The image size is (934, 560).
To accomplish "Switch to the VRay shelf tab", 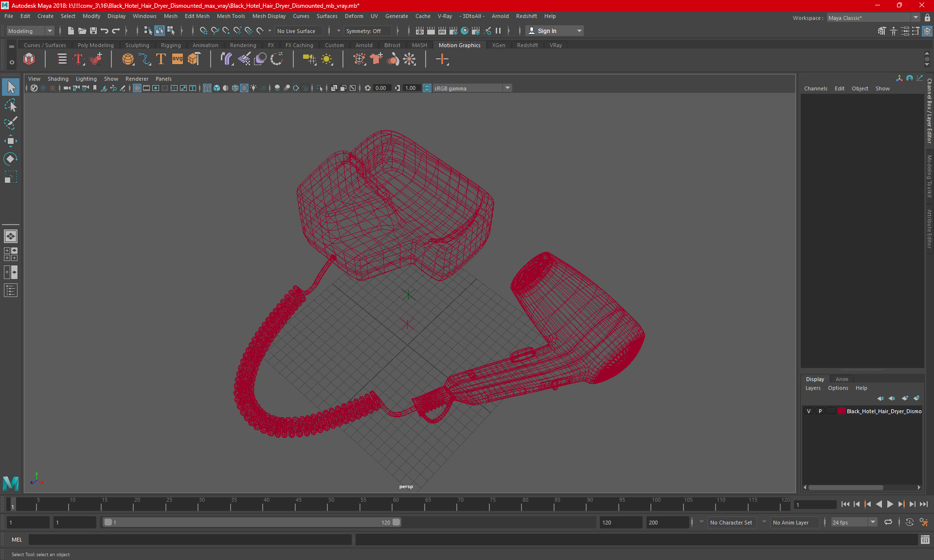I will point(556,45).
